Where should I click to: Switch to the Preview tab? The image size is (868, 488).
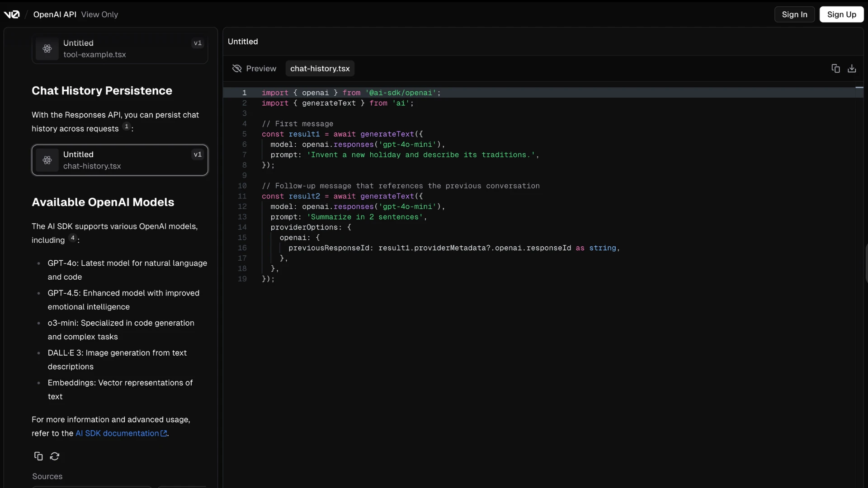(x=254, y=69)
